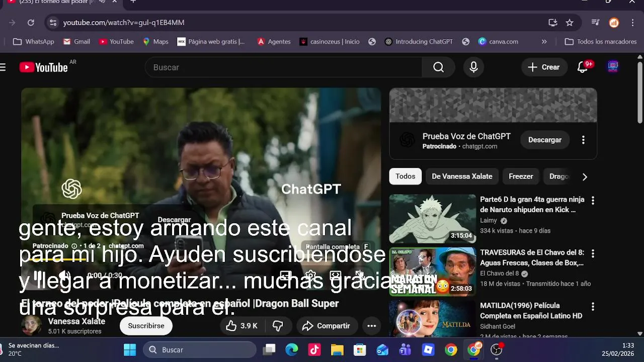Open Microsoft Store from the taskbar
644x362 pixels.
[x=360, y=350]
